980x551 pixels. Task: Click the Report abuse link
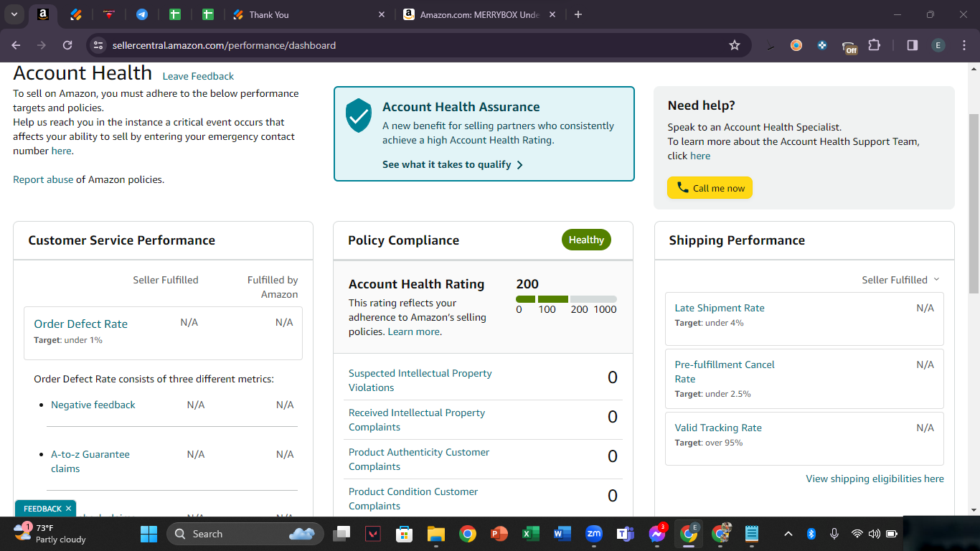pos(43,179)
